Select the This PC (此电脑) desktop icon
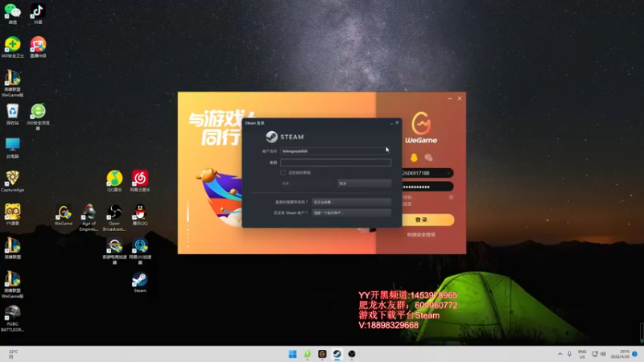Screen dimensions: 644x362 point(13,148)
